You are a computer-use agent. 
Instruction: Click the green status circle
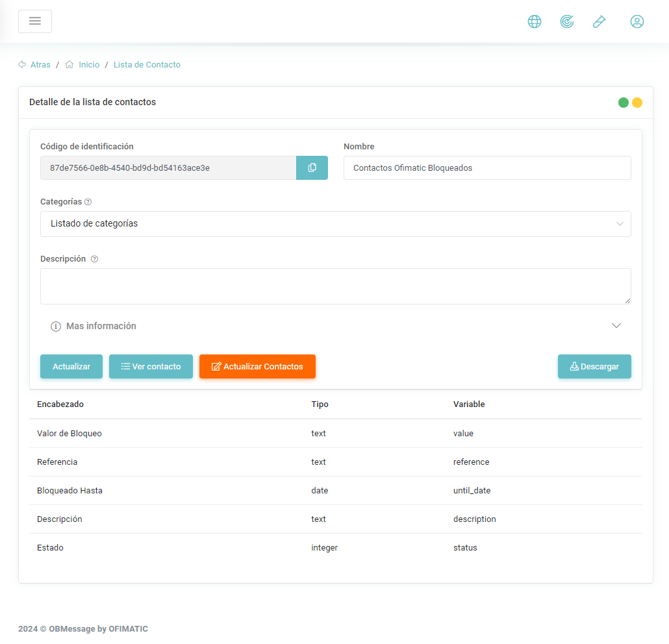pyautogui.click(x=624, y=103)
